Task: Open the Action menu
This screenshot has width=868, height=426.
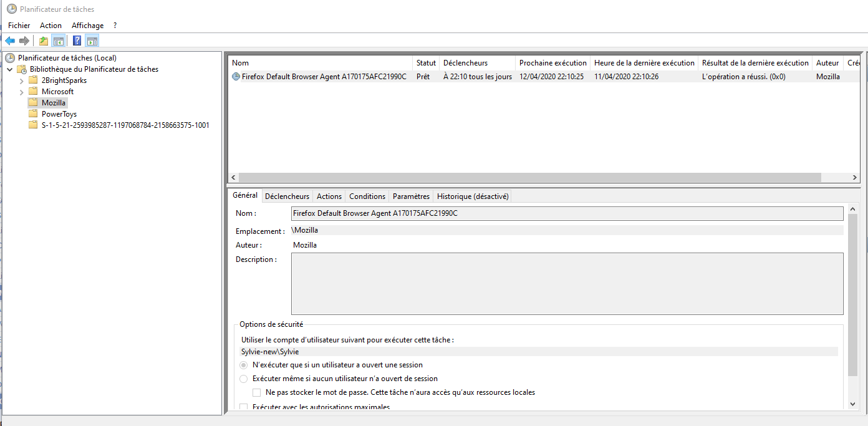Action: coord(51,26)
